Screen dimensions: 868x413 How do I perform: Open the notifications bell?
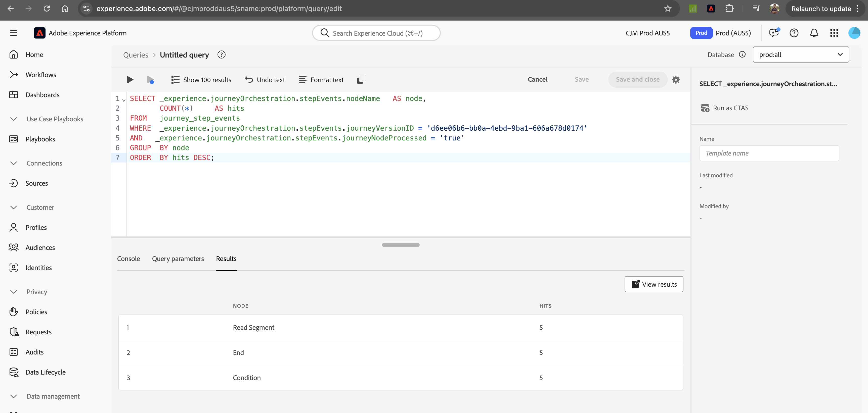[814, 33]
